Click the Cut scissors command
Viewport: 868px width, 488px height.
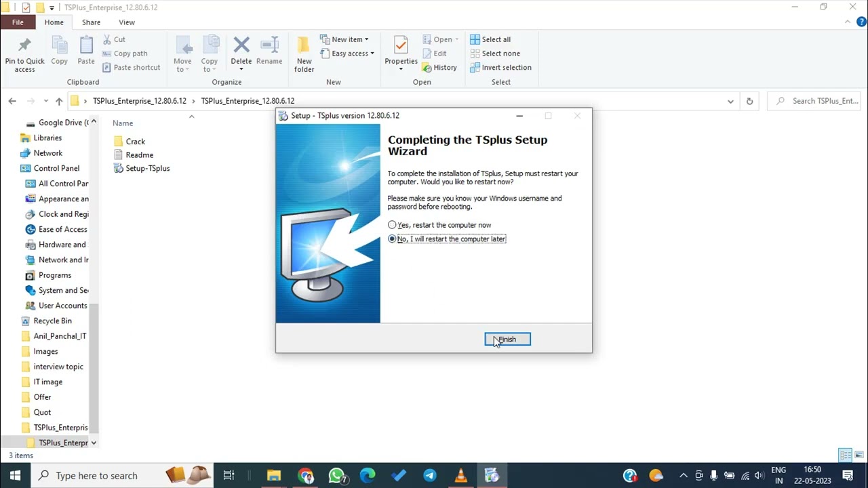click(x=114, y=39)
